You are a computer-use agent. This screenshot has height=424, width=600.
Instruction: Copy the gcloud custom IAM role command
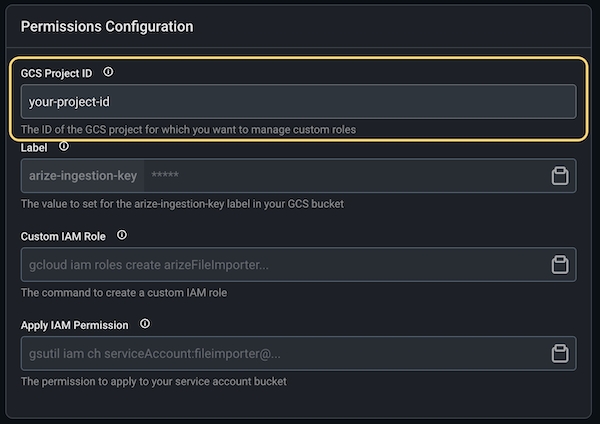[x=560, y=265]
